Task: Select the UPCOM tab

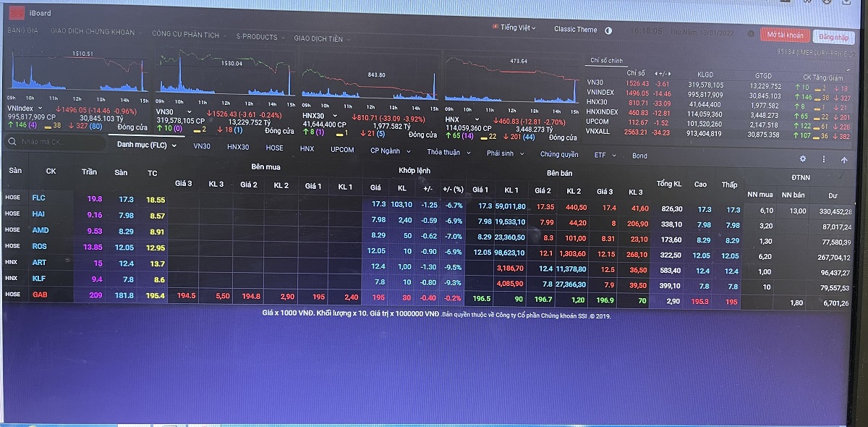Action: pos(342,150)
